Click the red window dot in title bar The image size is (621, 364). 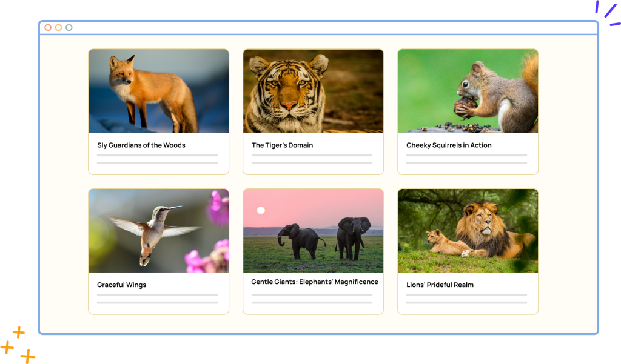48,28
